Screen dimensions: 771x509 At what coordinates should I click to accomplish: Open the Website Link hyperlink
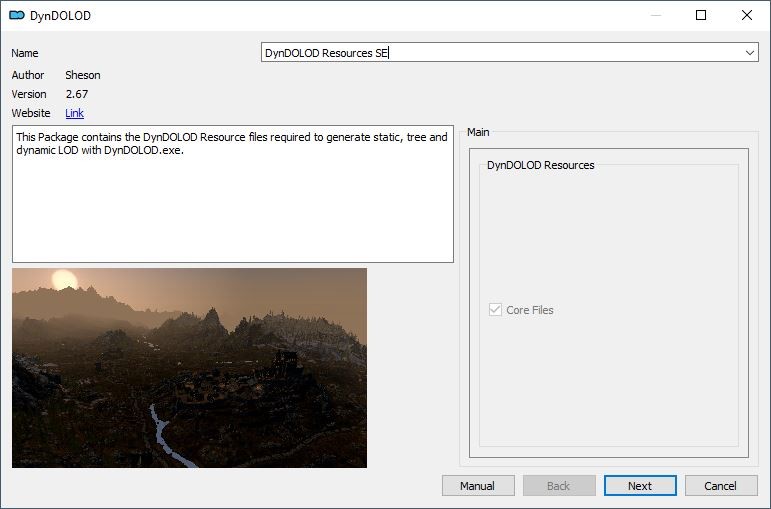coord(74,113)
